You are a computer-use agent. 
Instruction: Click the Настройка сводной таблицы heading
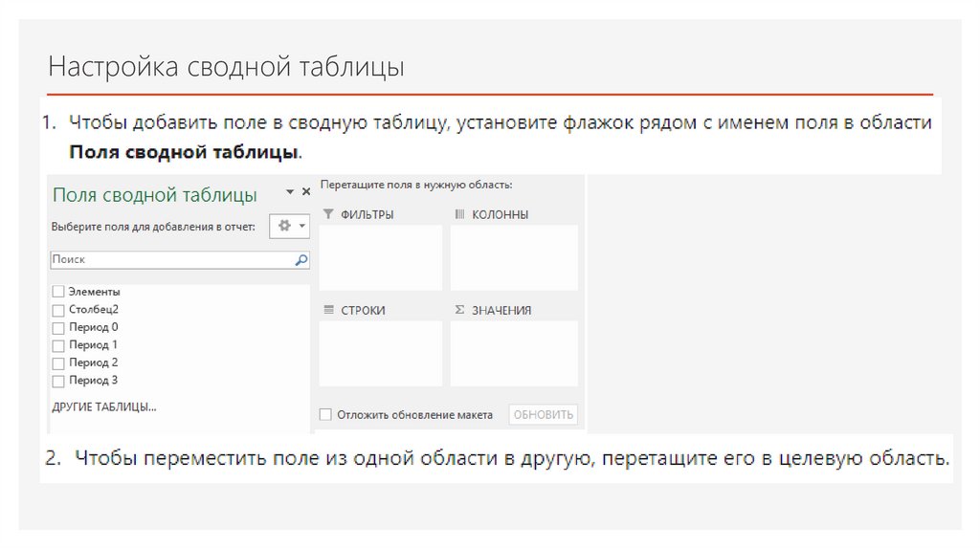coord(226,67)
